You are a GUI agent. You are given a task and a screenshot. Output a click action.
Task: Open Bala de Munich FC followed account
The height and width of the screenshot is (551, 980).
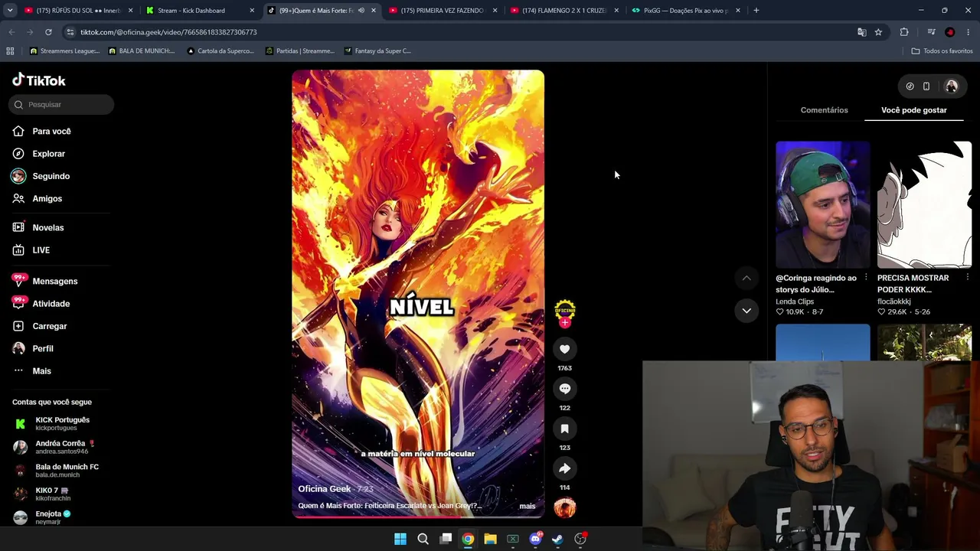(x=57, y=471)
